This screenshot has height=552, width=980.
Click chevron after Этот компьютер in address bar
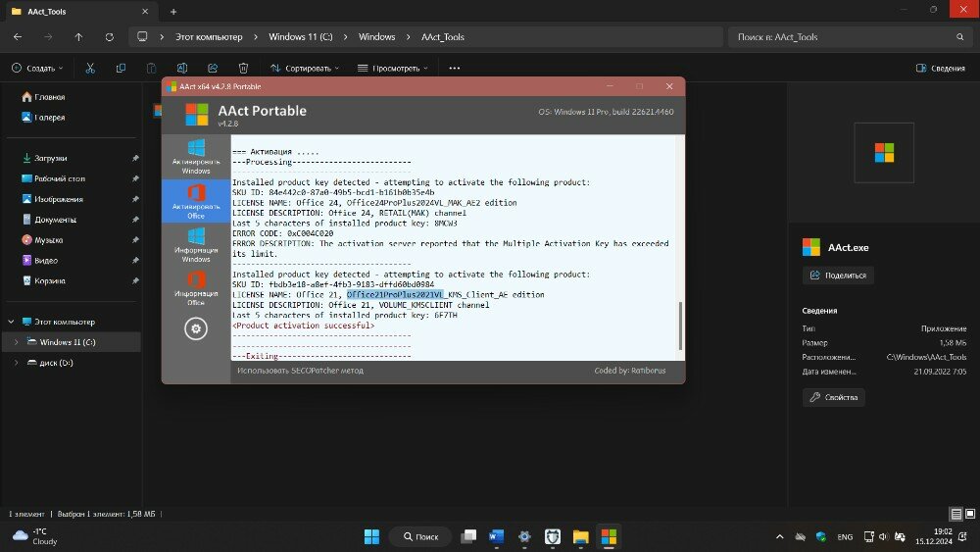pos(256,37)
